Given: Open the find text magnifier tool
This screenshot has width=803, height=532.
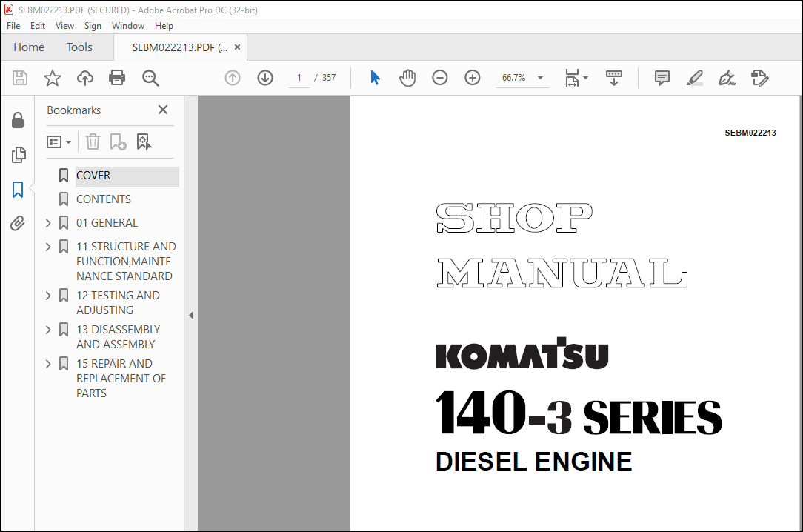Looking at the screenshot, I should pyautogui.click(x=150, y=78).
